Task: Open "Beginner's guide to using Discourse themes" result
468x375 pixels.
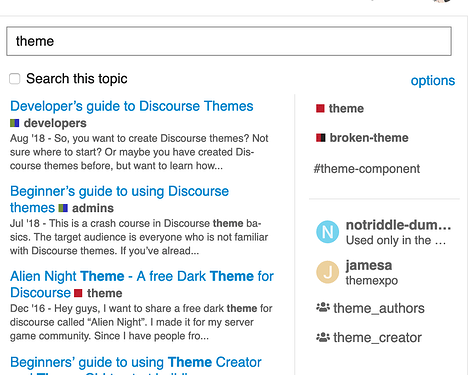Action: [x=119, y=199]
